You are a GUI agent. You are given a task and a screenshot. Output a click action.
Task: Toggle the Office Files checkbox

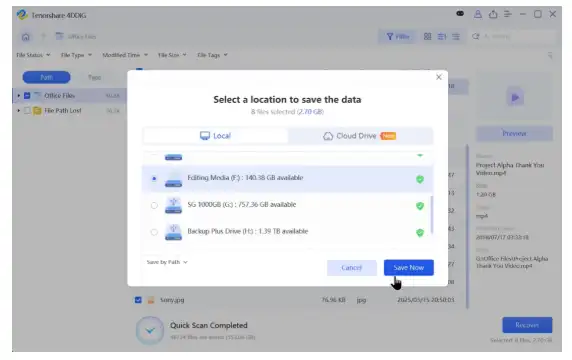point(27,96)
